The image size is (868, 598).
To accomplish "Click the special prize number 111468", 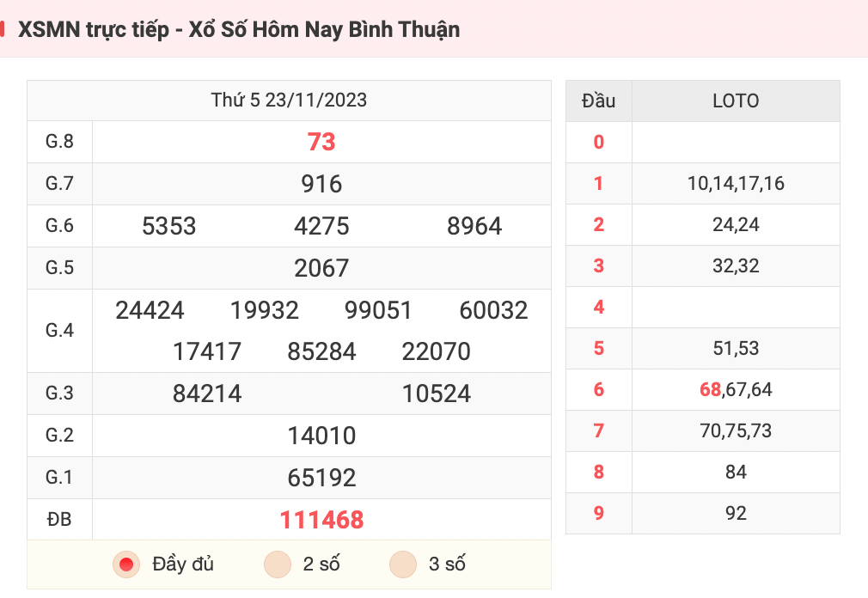I will pyautogui.click(x=321, y=520).
